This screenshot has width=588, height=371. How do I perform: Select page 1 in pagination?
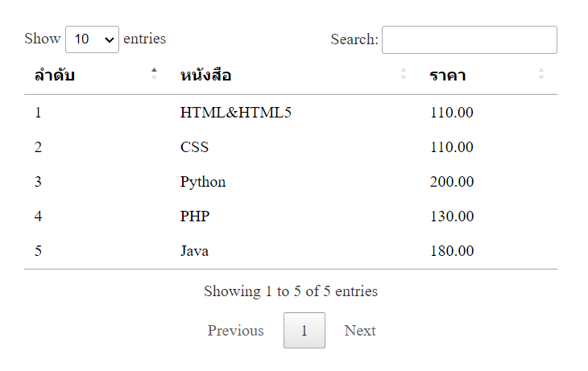304,331
